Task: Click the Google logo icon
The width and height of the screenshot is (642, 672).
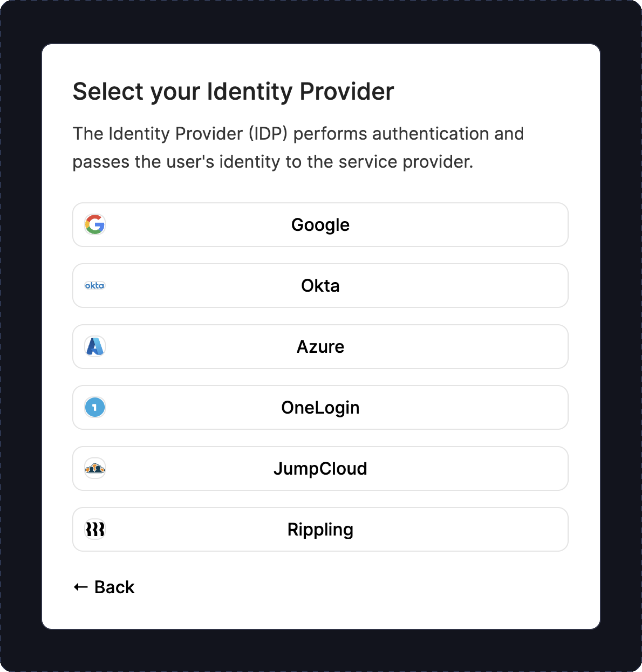Action: tap(95, 225)
